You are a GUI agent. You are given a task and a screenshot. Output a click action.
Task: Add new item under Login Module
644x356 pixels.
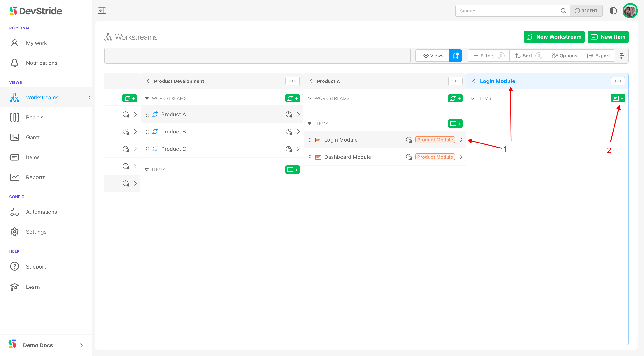click(618, 98)
